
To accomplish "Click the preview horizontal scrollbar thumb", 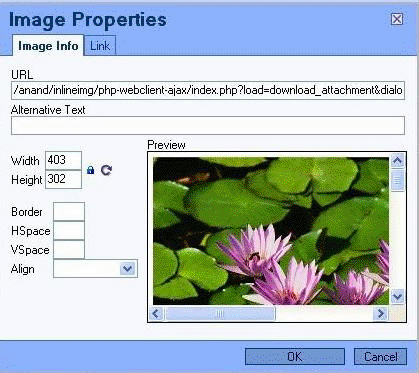I will click(220, 313).
